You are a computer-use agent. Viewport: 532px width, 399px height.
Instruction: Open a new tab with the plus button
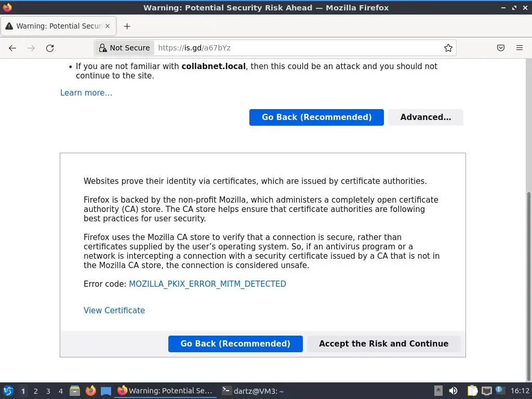(x=127, y=26)
